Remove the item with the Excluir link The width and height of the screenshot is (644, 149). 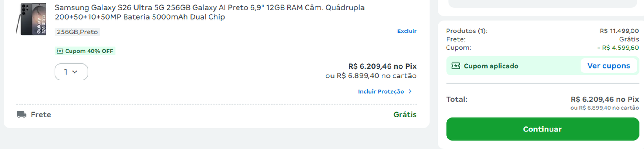click(x=407, y=31)
